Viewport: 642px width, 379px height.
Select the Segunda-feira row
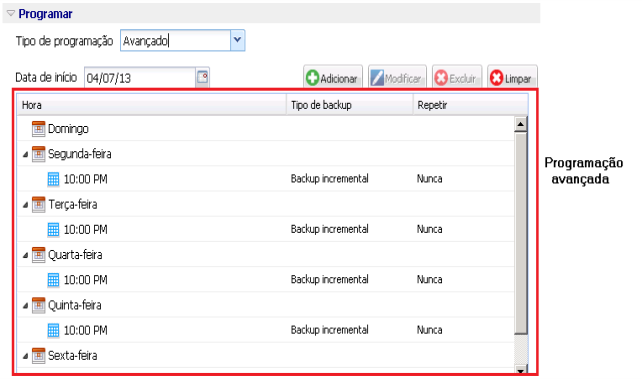pos(265,154)
